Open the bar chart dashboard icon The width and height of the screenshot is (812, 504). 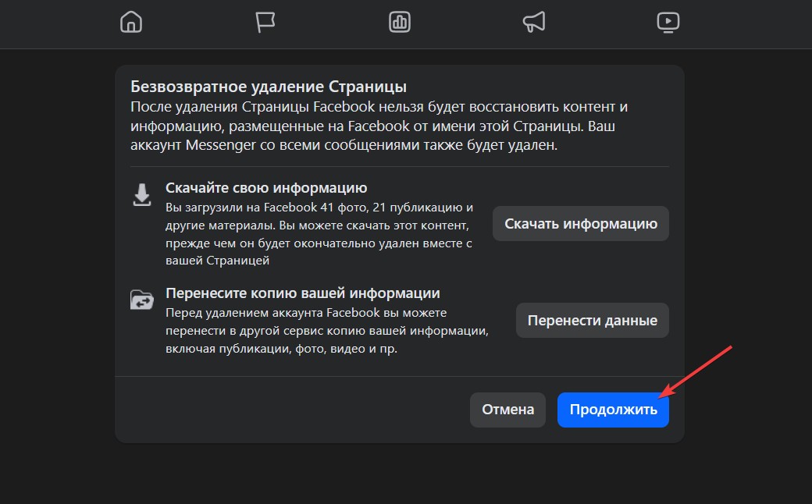[400, 22]
